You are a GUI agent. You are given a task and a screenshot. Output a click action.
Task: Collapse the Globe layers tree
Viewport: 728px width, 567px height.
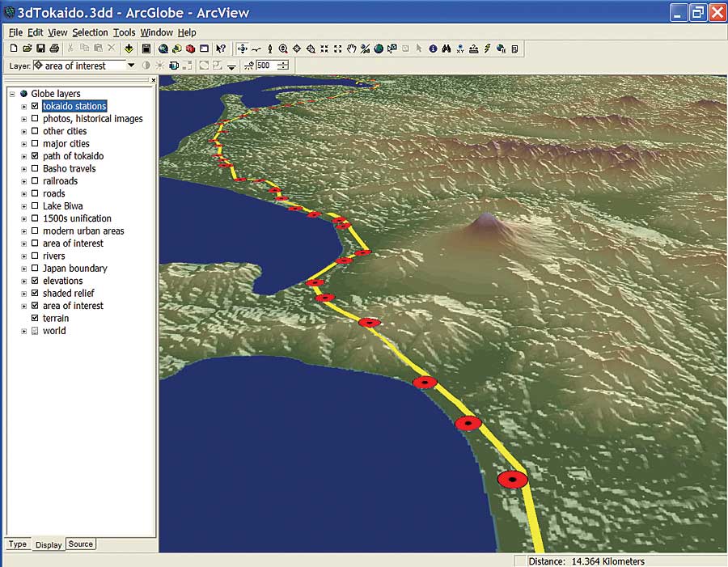[12, 94]
